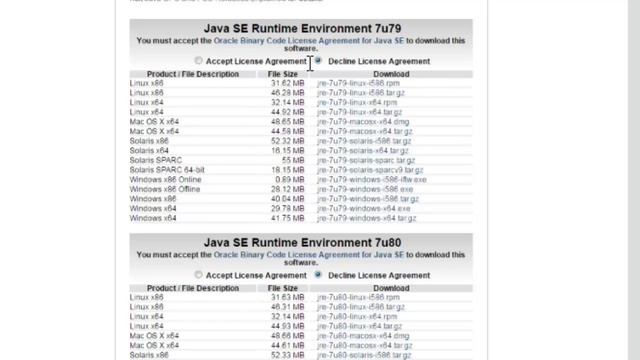Click the Java SE Runtime Environment 7u80 heading
640x360 pixels.
302,242
